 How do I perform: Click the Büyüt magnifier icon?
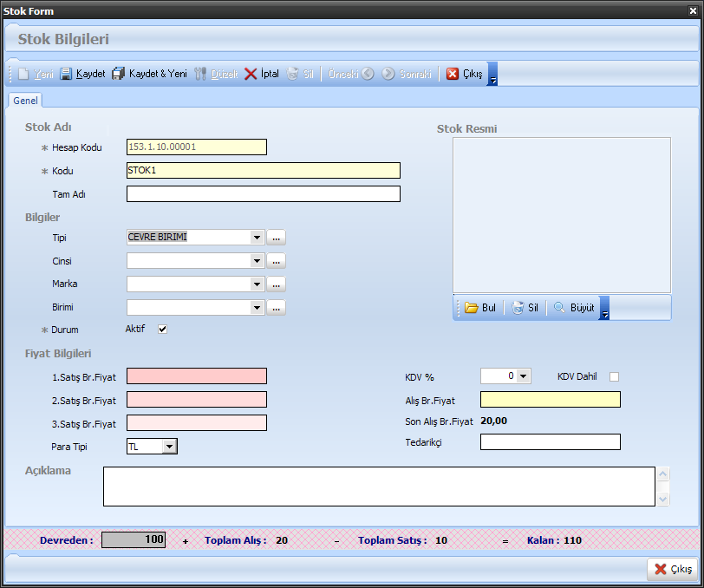tap(559, 308)
